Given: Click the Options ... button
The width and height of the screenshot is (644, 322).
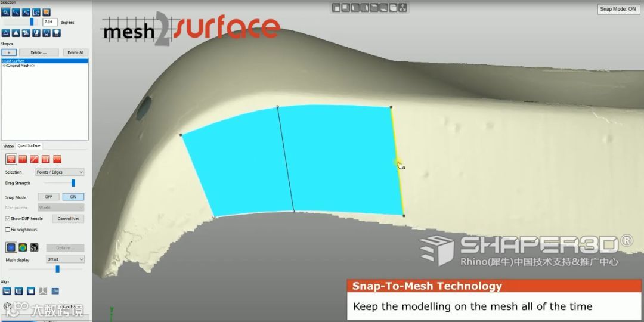Looking at the screenshot, I should click(65, 247).
